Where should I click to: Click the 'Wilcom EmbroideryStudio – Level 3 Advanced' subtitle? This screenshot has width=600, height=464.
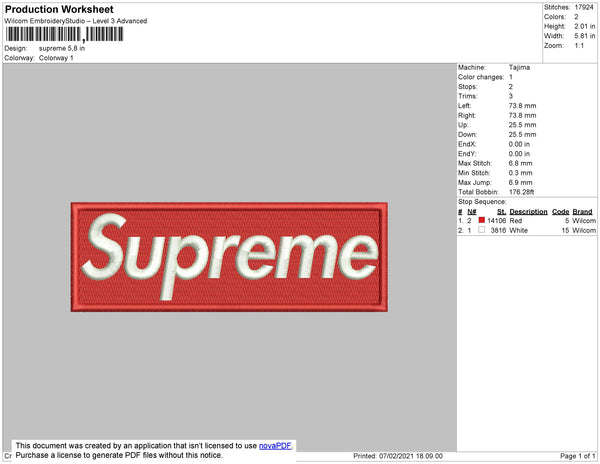(x=76, y=21)
